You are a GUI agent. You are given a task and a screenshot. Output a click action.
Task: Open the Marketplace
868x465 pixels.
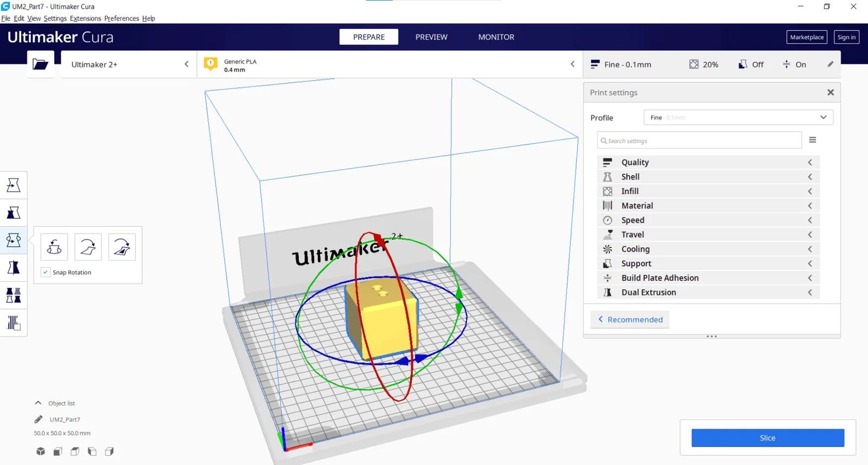[807, 37]
